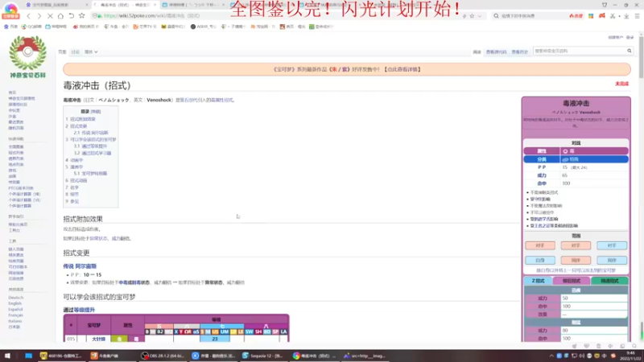
Task: Open the browser home page icon
Action: click(60, 16)
